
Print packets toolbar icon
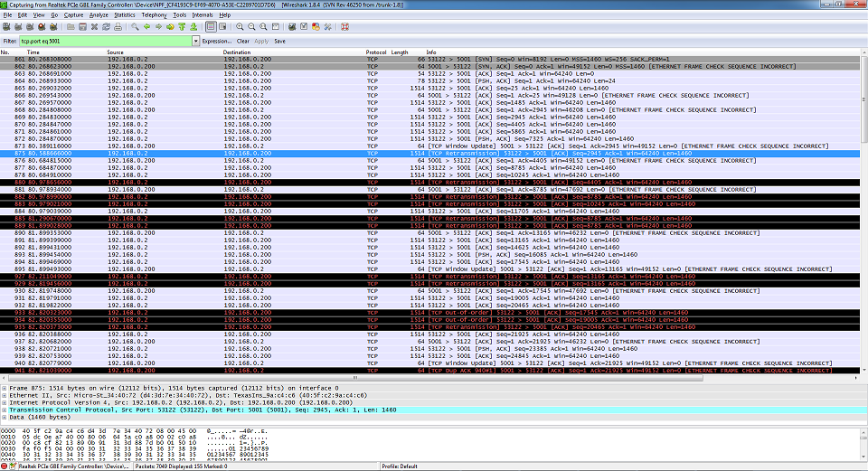pos(118,26)
